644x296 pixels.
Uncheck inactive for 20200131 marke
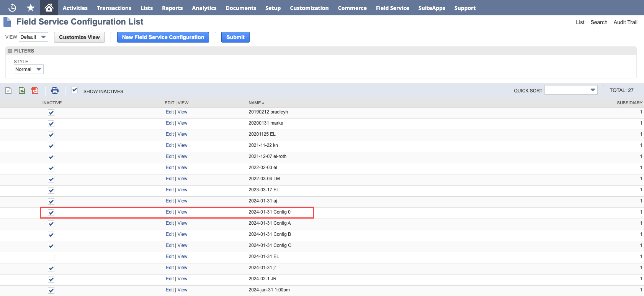click(x=51, y=124)
